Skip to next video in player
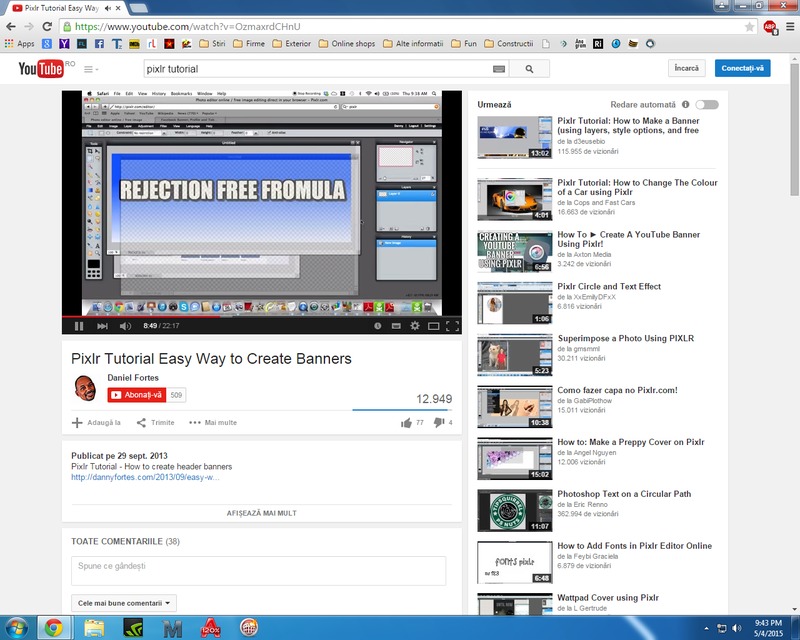Screen dimensions: 800x640 click(x=102, y=326)
